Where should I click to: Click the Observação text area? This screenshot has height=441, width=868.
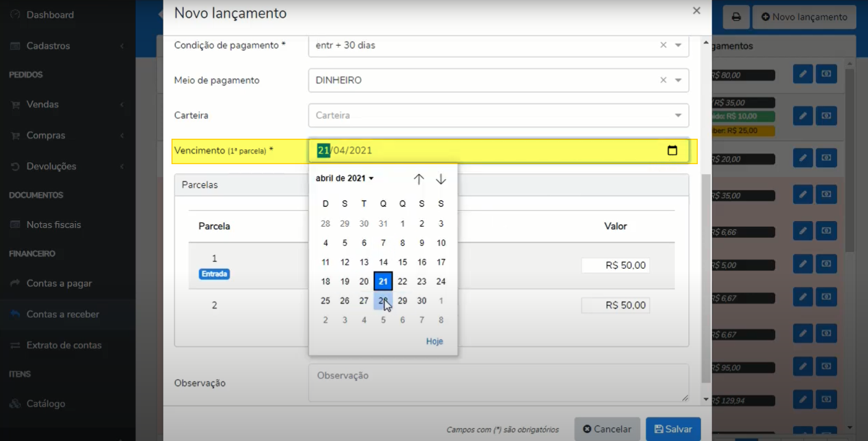tap(498, 382)
